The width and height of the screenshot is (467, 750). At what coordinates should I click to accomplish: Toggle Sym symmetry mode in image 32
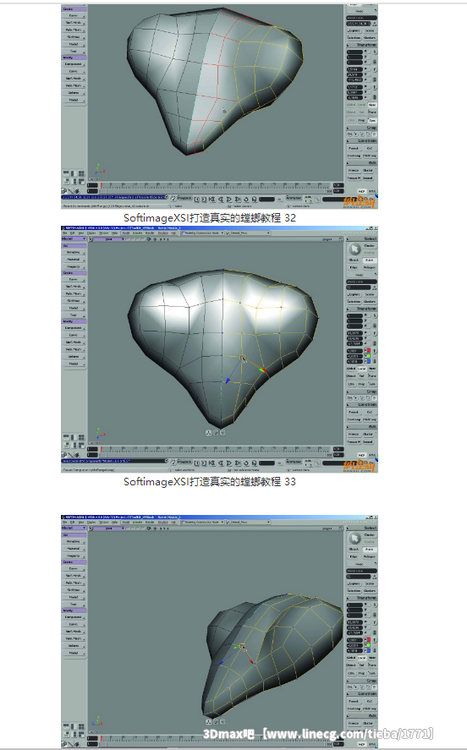pos(372,120)
